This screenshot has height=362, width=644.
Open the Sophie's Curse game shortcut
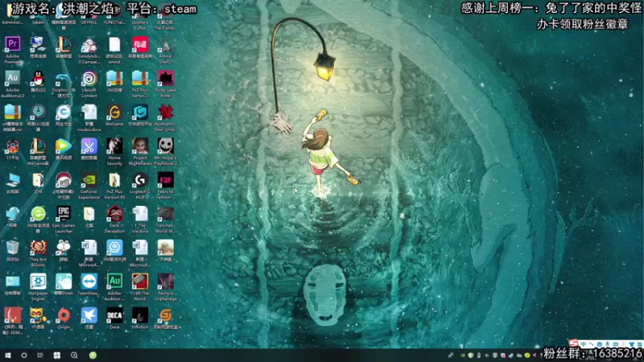coord(140,14)
